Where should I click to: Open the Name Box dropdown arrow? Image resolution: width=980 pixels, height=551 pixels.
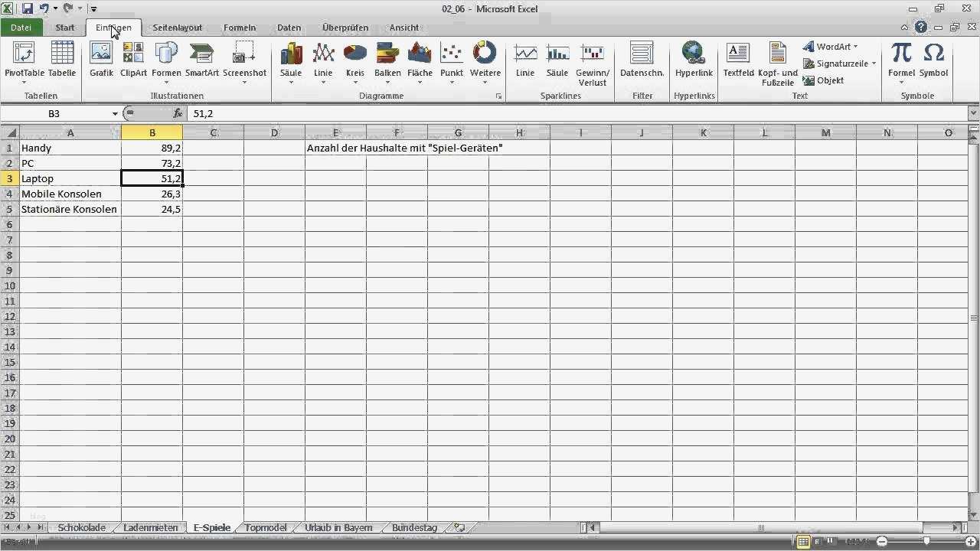(115, 113)
